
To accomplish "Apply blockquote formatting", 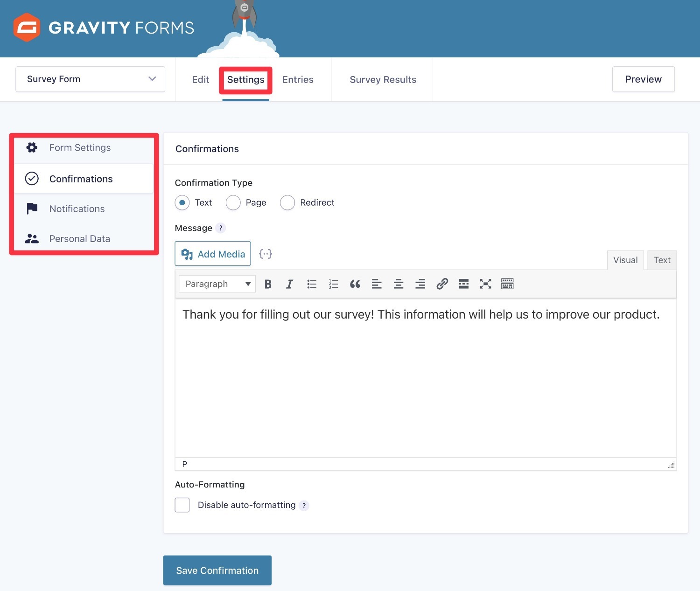I will click(355, 284).
